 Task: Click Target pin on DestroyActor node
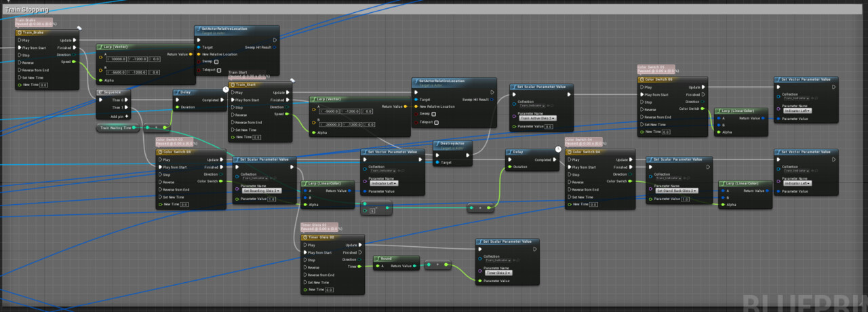437,163
